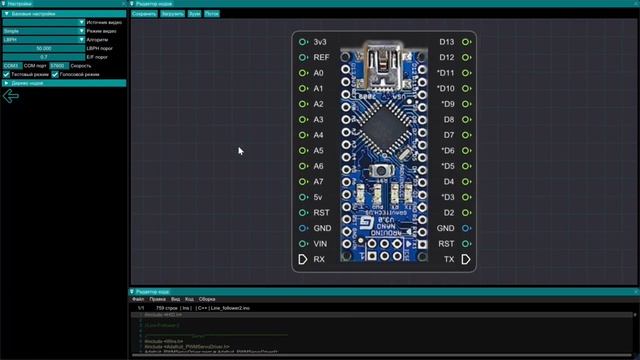Image resolution: width=640 pixels, height=360 pixels.
Task: Select the *D5 PWM pin connector
Action: coord(466,166)
